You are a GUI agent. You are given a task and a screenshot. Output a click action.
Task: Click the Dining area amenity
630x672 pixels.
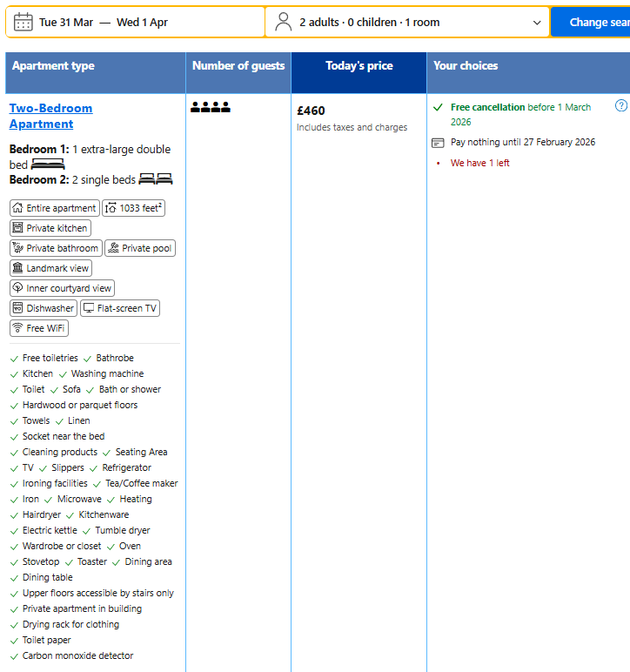pyautogui.click(x=148, y=561)
